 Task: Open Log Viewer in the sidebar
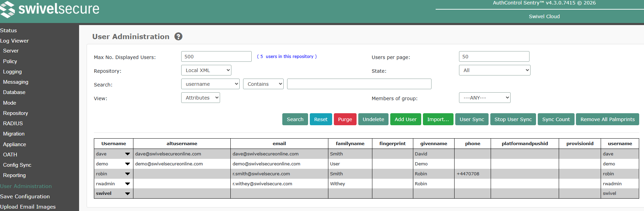(x=14, y=41)
